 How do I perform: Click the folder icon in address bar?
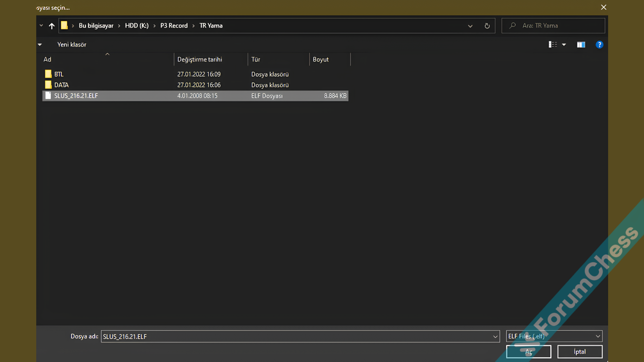64,25
